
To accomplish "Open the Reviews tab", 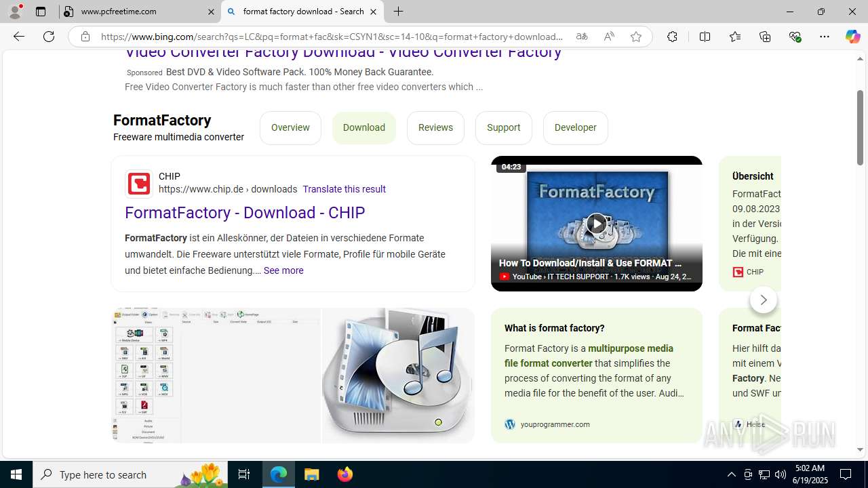I will (x=435, y=127).
